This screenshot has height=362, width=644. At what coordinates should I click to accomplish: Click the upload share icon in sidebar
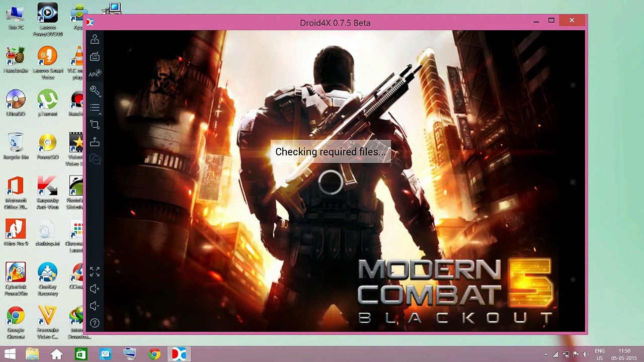pos(95,142)
